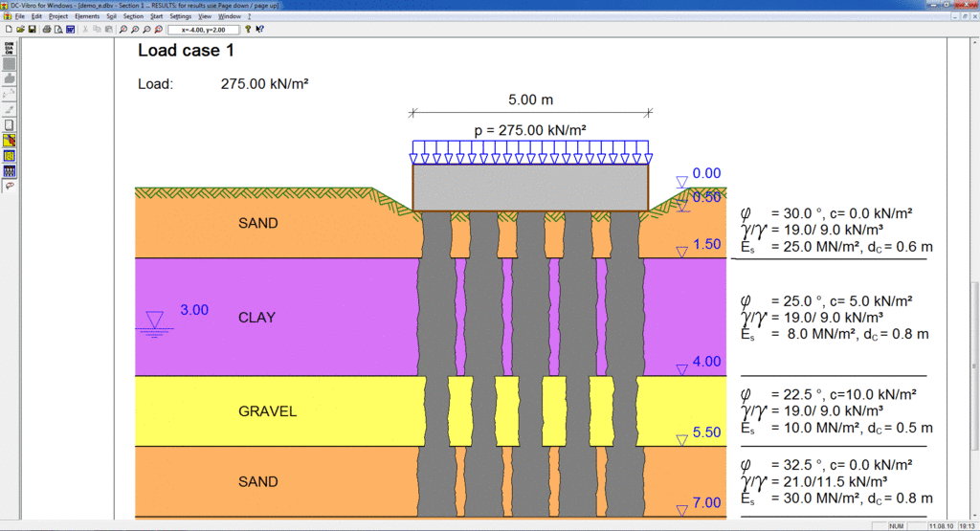Click the paste clipboard icon

[109, 30]
